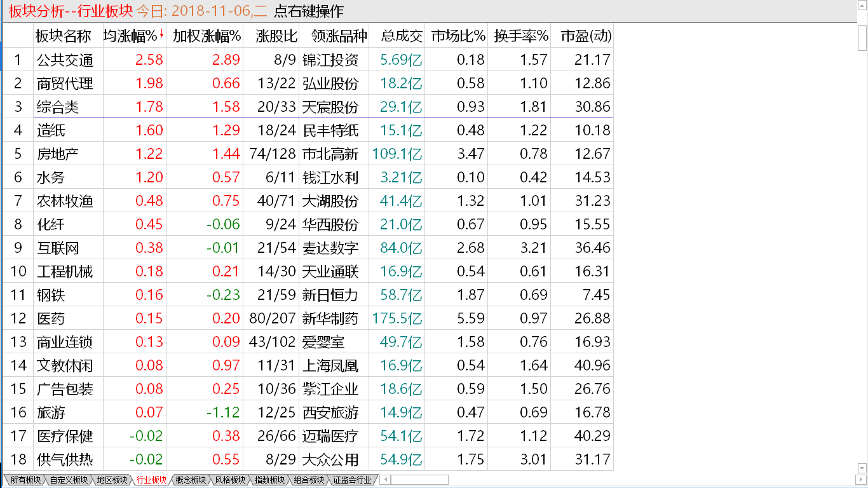
Task: Click leading stock 西安旅游
Action: [x=330, y=412]
